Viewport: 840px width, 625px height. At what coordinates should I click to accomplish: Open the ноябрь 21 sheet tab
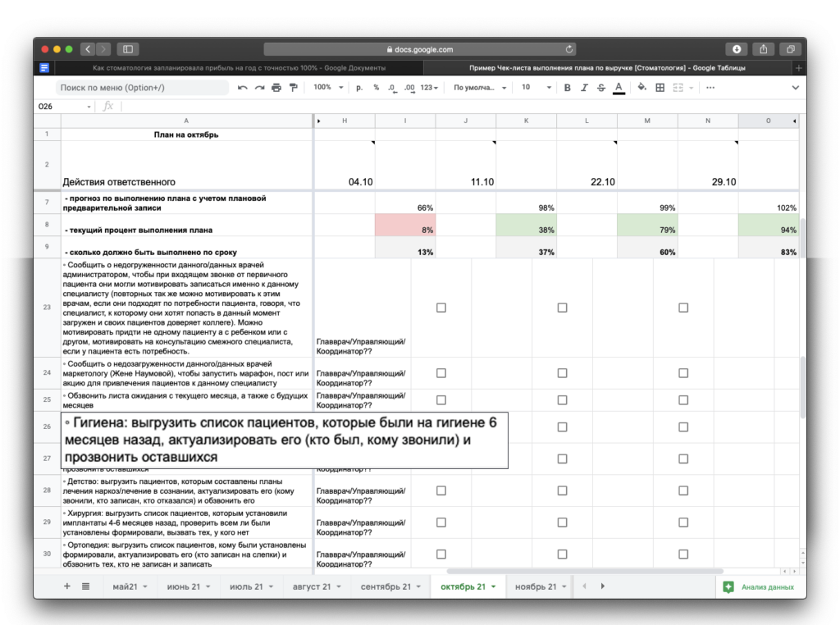point(537,586)
